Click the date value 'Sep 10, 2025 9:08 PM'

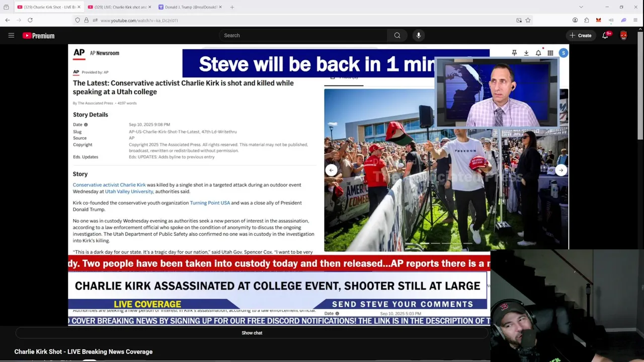click(149, 125)
